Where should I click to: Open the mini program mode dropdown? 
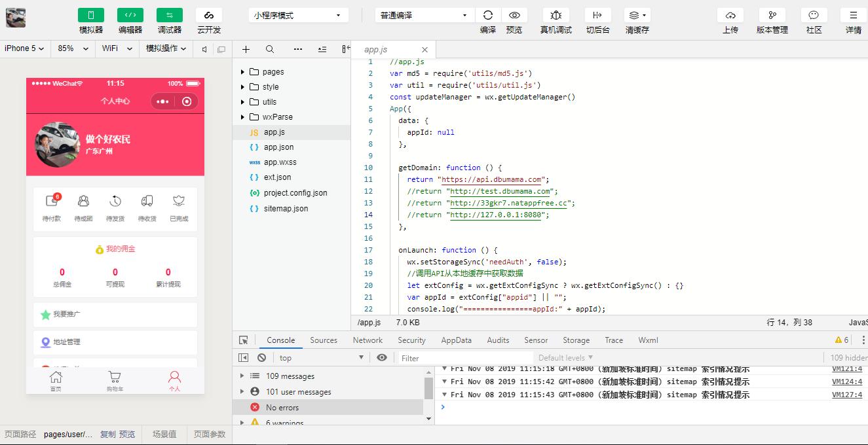tap(298, 15)
